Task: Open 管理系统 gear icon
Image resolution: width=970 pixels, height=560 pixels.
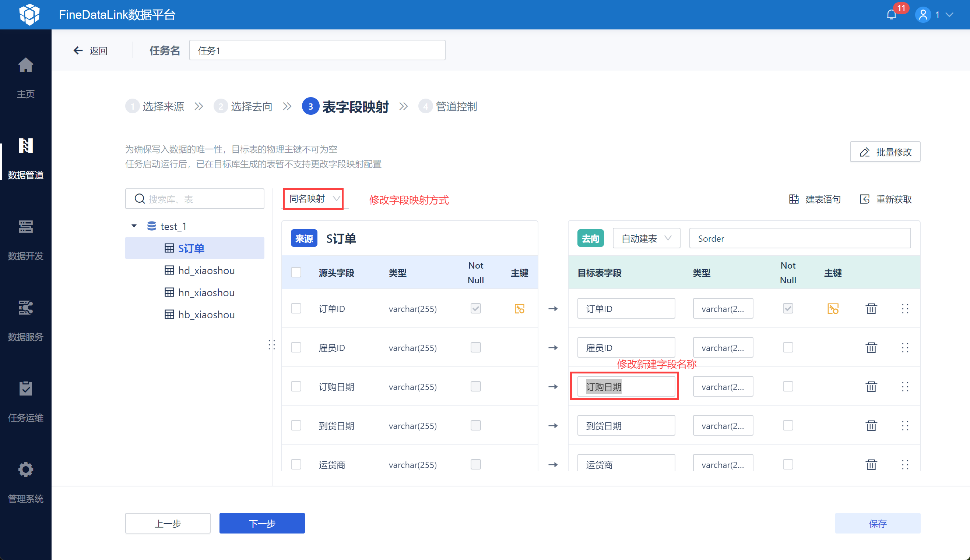Action: (x=25, y=469)
